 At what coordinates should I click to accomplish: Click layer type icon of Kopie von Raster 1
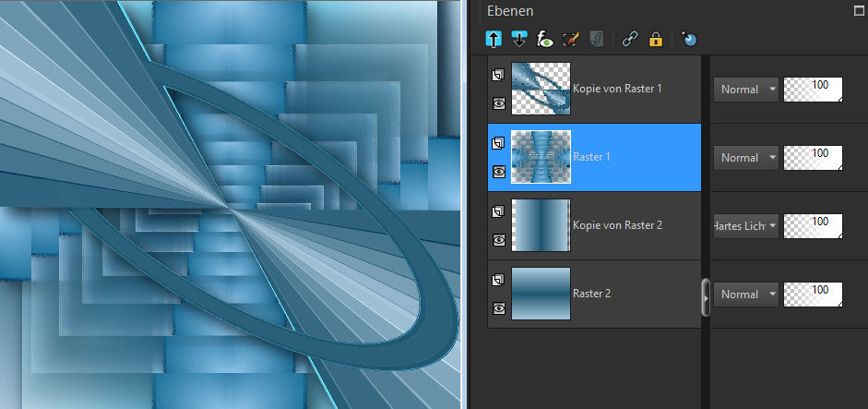click(x=498, y=75)
